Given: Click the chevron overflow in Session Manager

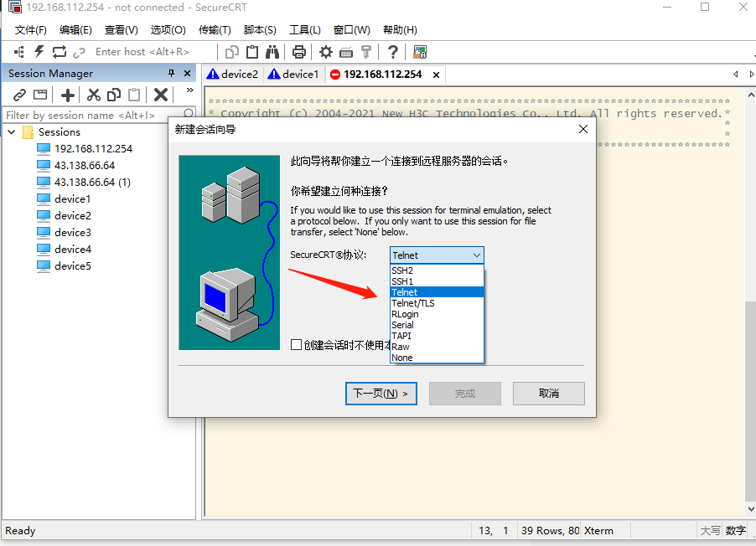Looking at the screenshot, I should [189, 90].
